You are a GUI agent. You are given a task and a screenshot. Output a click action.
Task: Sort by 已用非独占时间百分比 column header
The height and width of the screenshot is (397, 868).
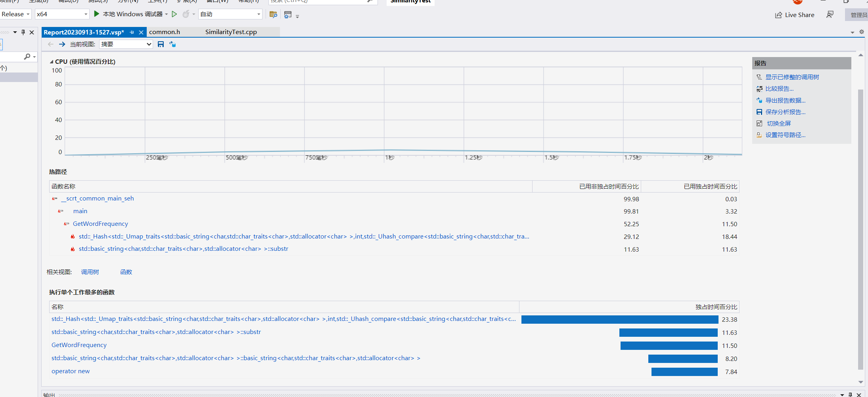tap(586, 186)
